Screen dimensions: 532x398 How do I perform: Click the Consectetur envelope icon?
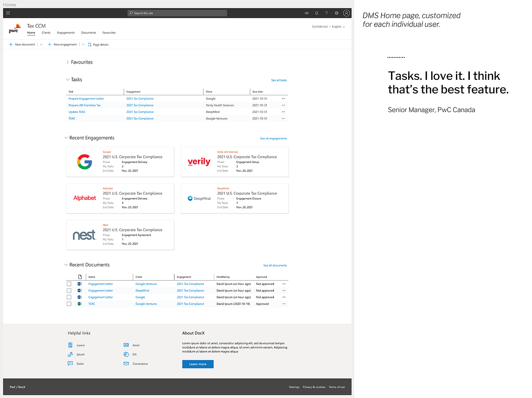[126, 363]
